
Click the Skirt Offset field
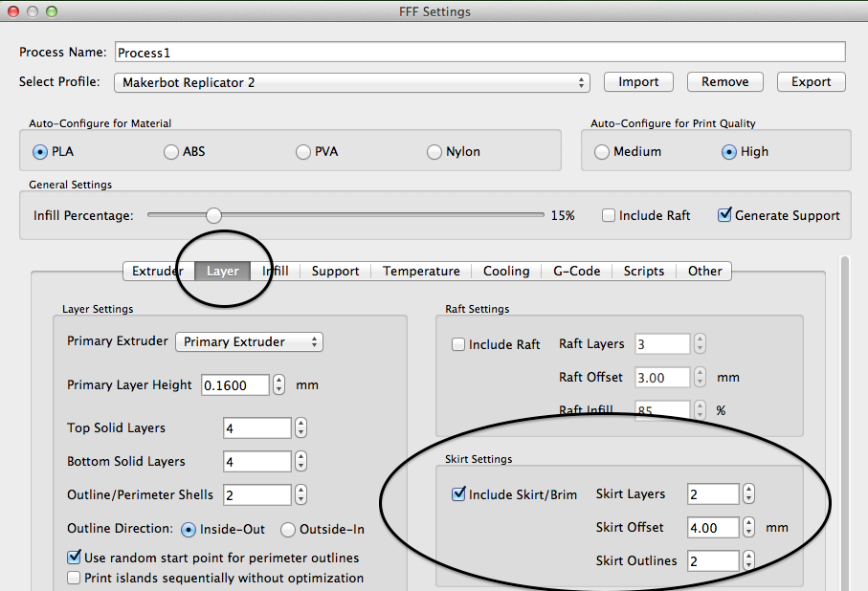[713, 527]
